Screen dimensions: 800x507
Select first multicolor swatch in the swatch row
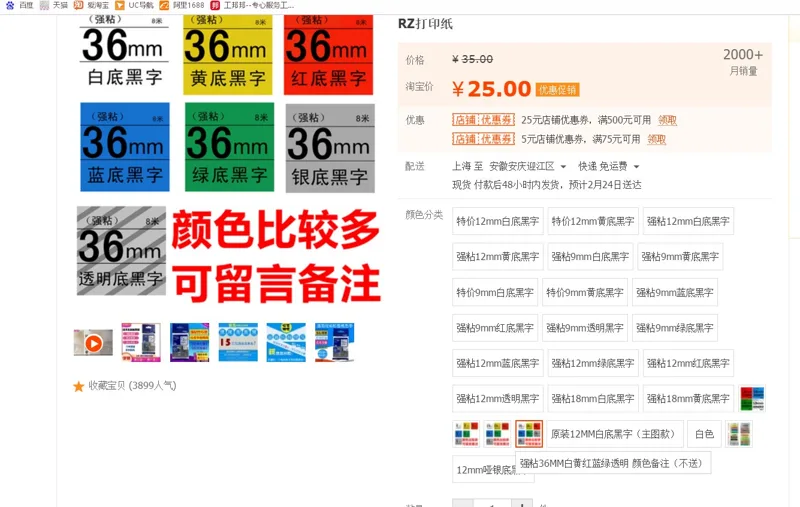(466, 434)
